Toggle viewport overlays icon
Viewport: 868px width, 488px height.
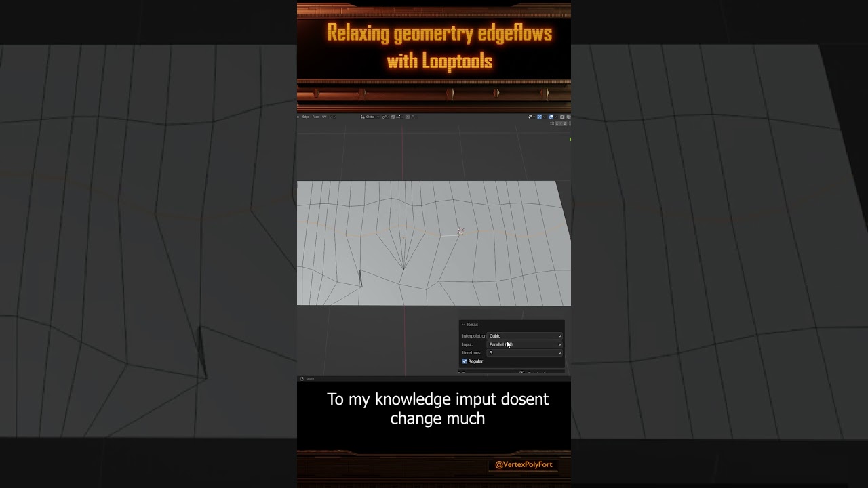551,117
